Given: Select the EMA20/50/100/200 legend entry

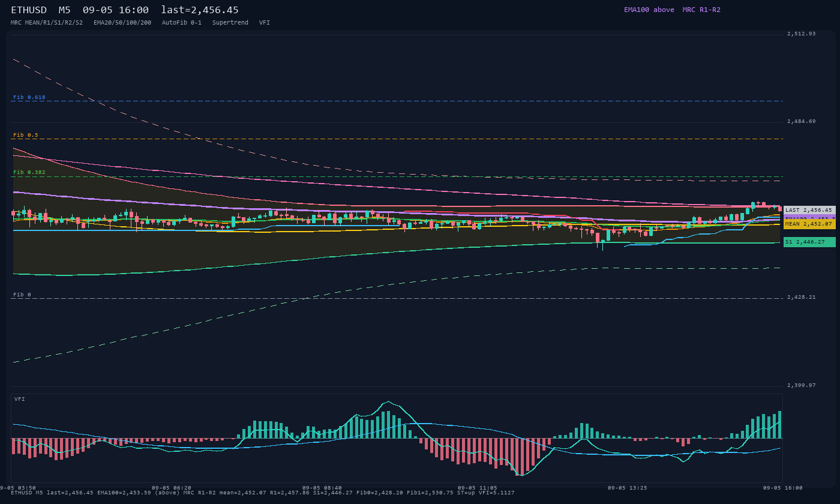Looking at the screenshot, I should 122,22.
